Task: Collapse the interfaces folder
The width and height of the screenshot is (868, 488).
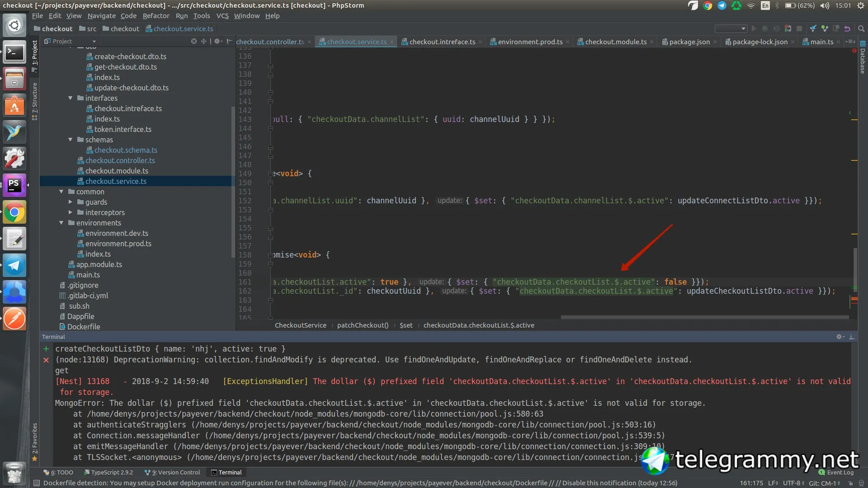Action: [x=70, y=98]
